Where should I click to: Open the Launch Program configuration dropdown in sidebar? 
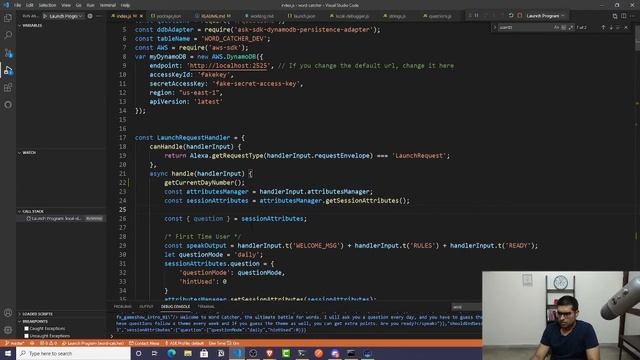pos(66,16)
